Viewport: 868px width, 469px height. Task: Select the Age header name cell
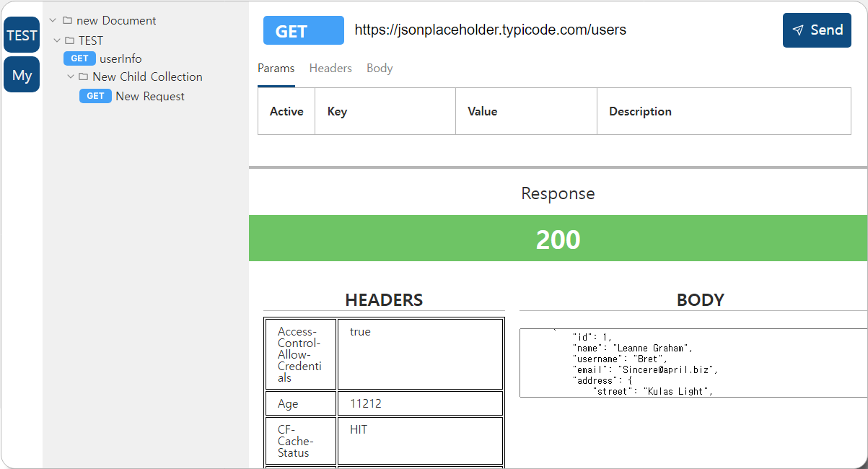[301, 403]
